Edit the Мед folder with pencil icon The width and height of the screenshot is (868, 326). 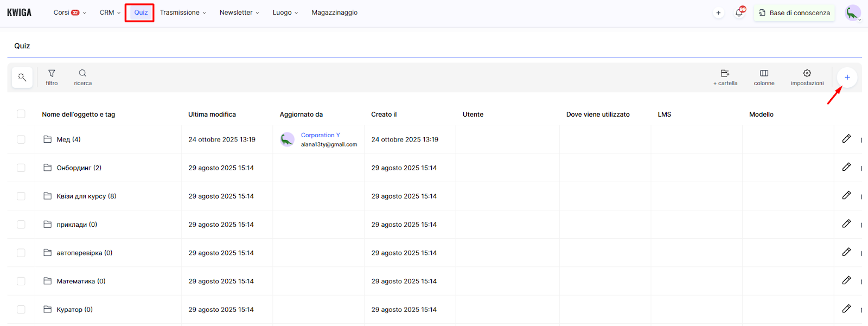pyautogui.click(x=846, y=139)
